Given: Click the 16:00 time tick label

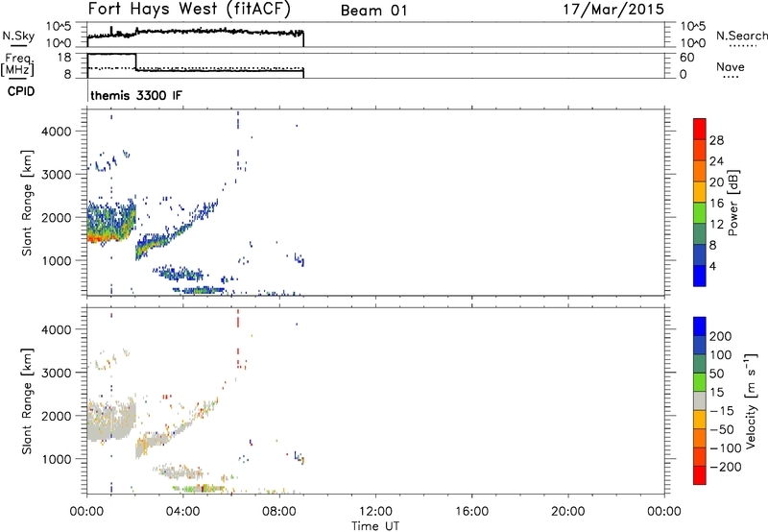Looking at the screenshot, I should pyautogui.click(x=471, y=511).
